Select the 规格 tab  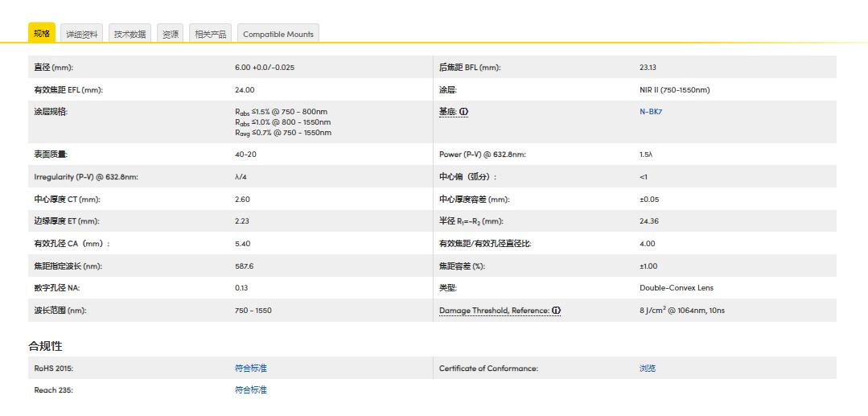click(42, 33)
